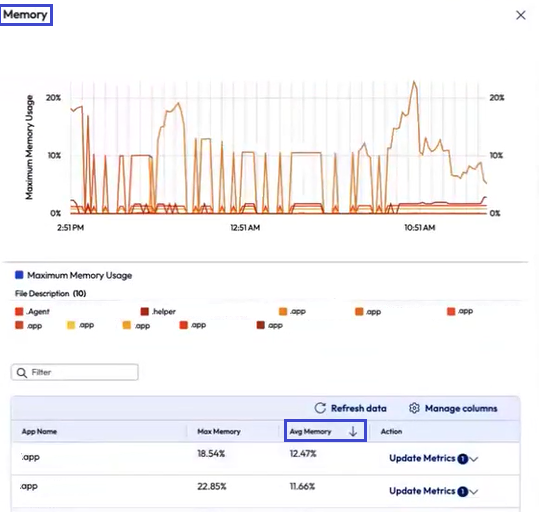539x512 pixels.
Task: Click the .helper legend color swatch
Action: (x=145, y=312)
